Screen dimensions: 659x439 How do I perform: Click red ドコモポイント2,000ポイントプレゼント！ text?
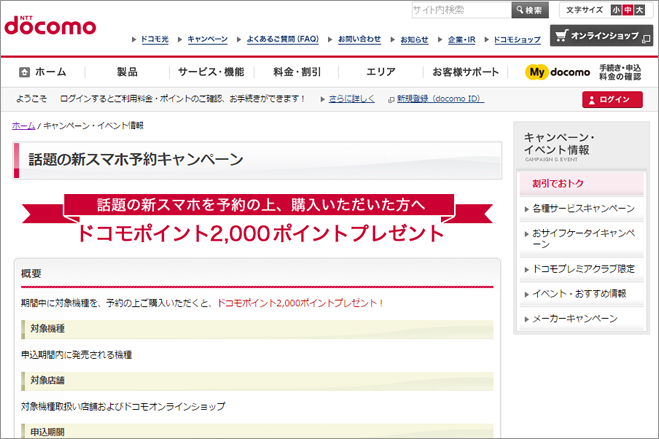tap(300, 303)
